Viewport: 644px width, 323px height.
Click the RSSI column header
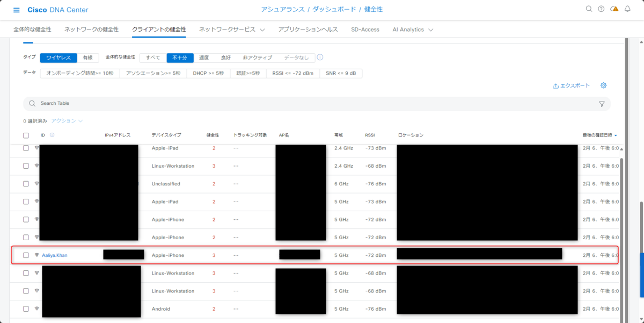[x=370, y=135]
